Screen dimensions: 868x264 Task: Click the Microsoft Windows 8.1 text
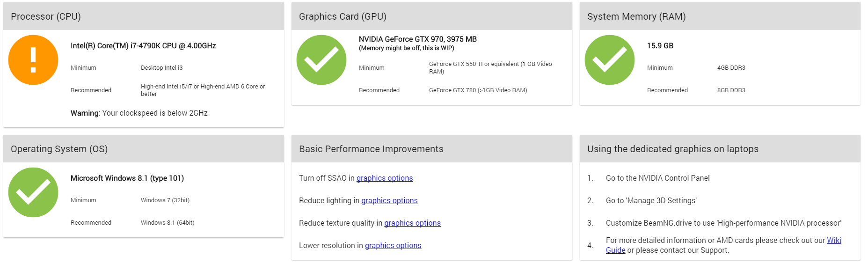pos(127,178)
